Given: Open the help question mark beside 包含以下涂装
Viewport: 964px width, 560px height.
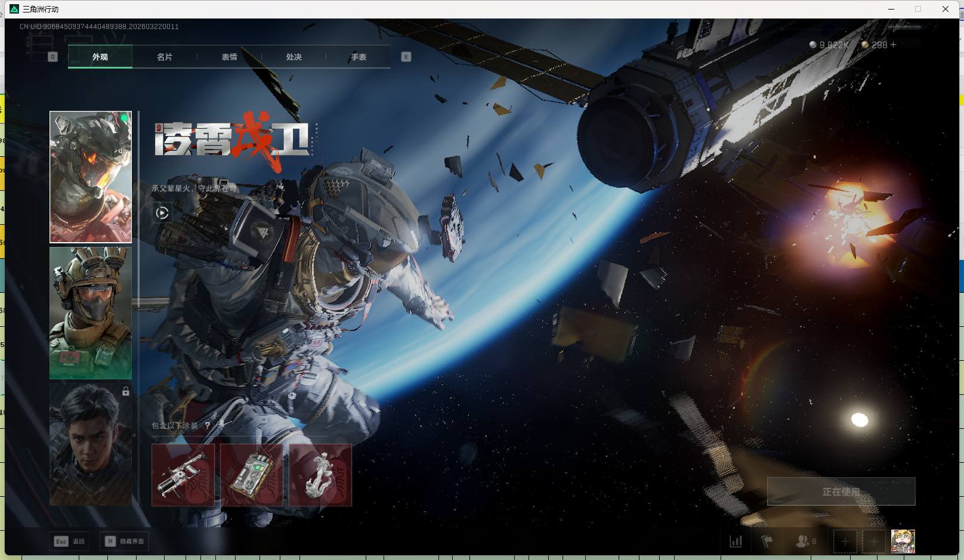Looking at the screenshot, I should (207, 425).
